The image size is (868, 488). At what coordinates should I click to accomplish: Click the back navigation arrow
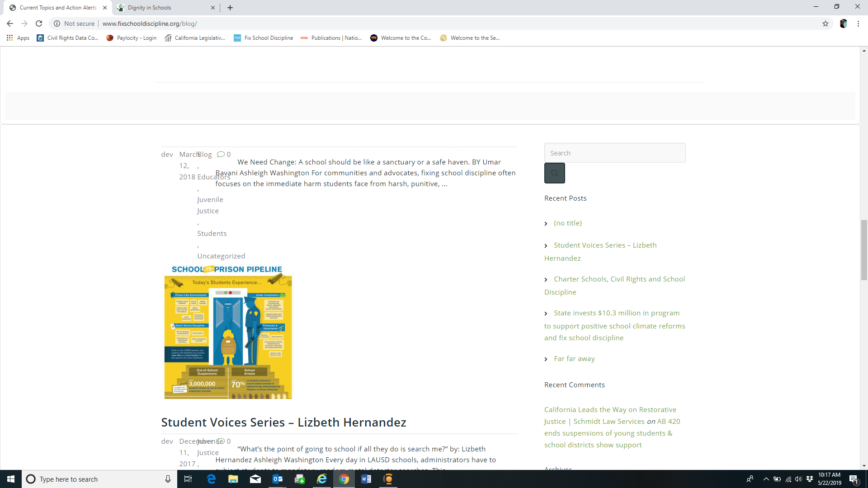click(10, 23)
